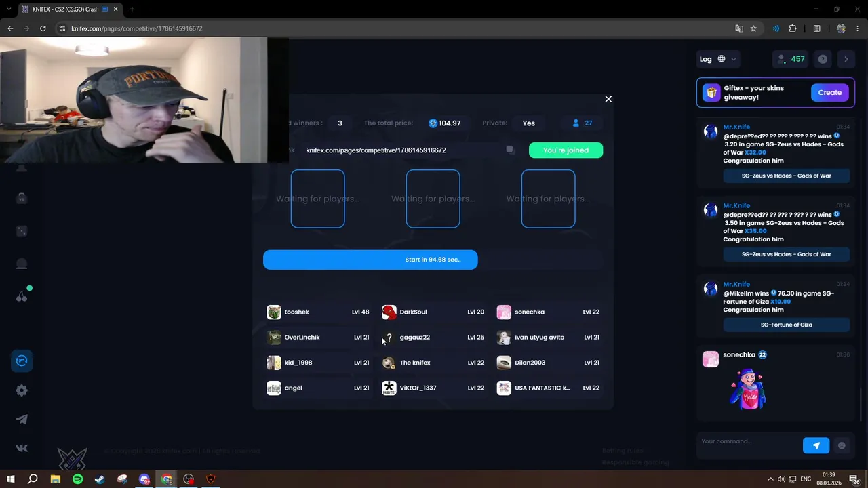The image size is (868, 488).
Task: Click player sonechka in lobby list
Action: (548, 312)
